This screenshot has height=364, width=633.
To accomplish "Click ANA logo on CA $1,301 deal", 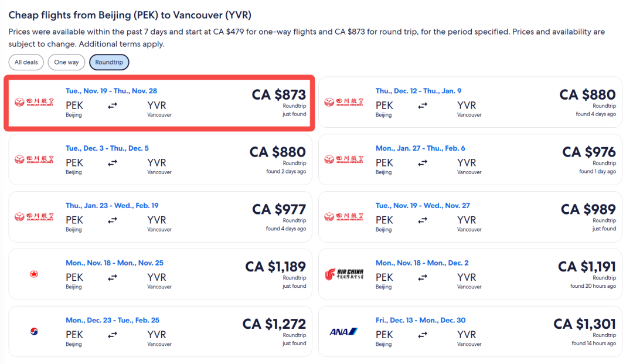I will [x=343, y=332].
